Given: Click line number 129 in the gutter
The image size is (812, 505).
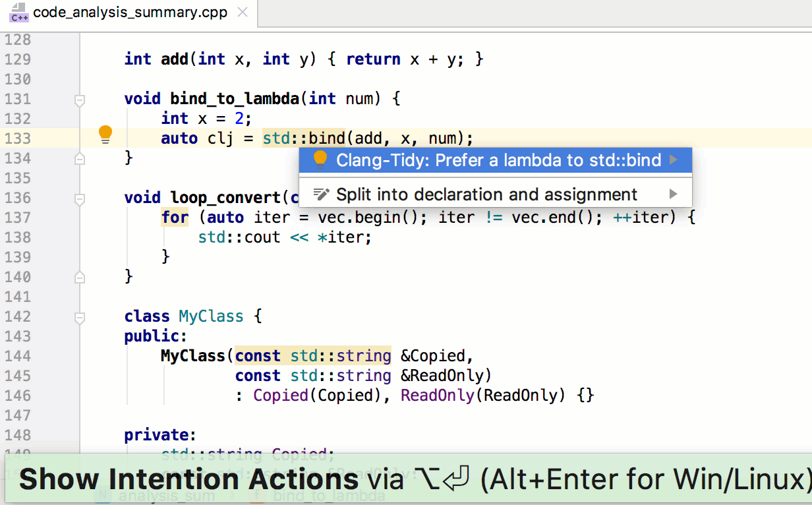Looking at the screenshot, I should coord(17,59).
